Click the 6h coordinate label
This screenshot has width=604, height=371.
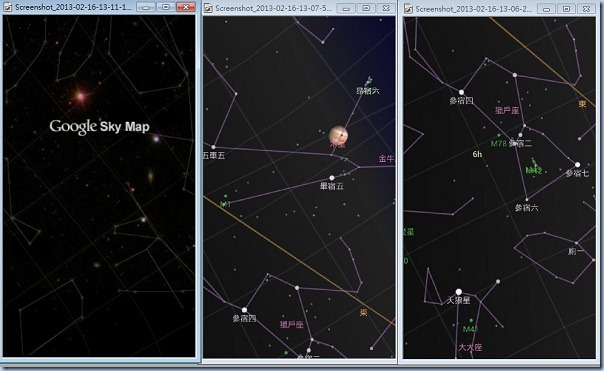(477, 154)
